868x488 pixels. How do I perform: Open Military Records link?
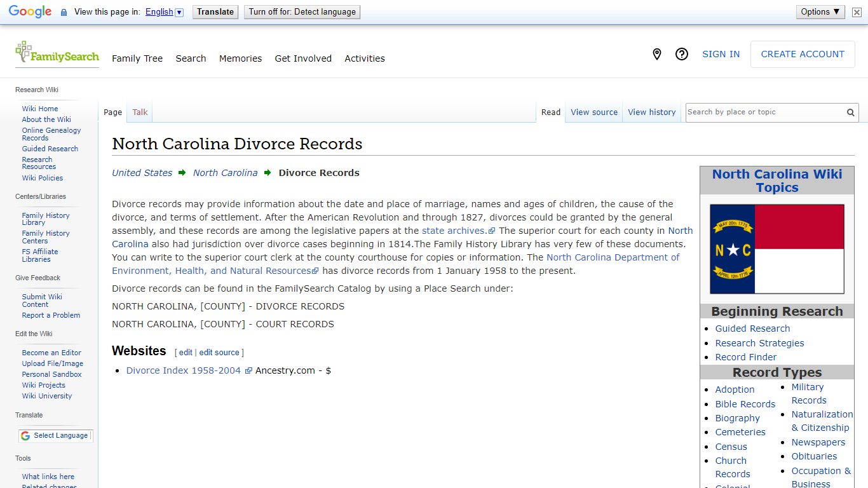808,394
